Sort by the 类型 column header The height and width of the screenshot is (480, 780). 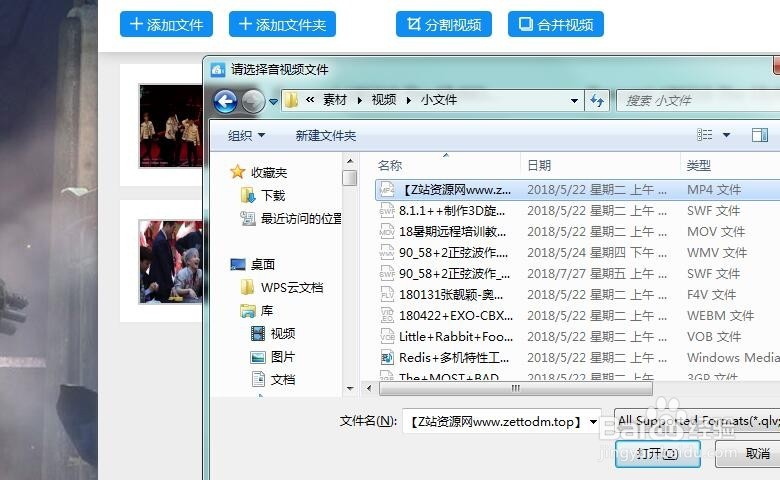pyautogui.click(x=699, y=165)
